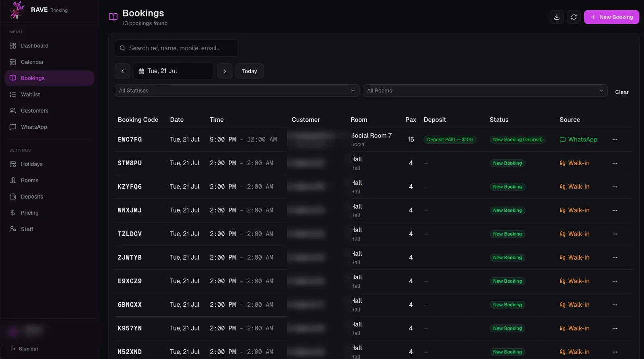The image size is (644, 359).
Task: Create a New Booking
Action: click(x=611, y=17)
